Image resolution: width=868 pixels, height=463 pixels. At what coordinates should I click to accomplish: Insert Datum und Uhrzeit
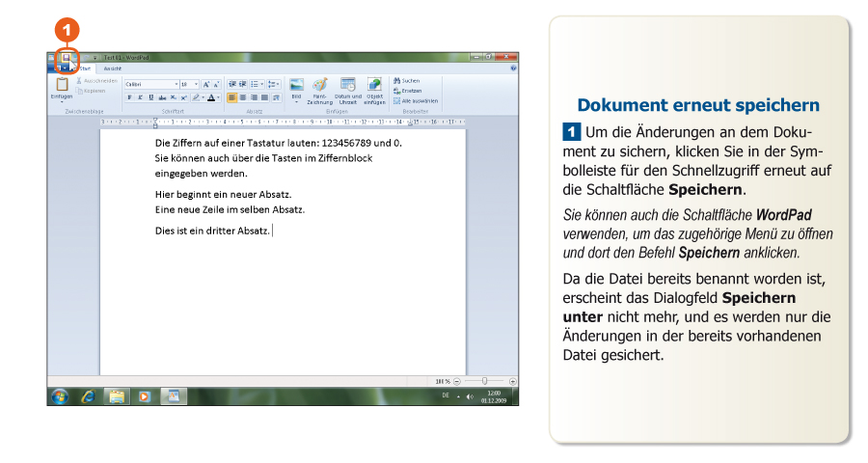[x=348, y=87]
